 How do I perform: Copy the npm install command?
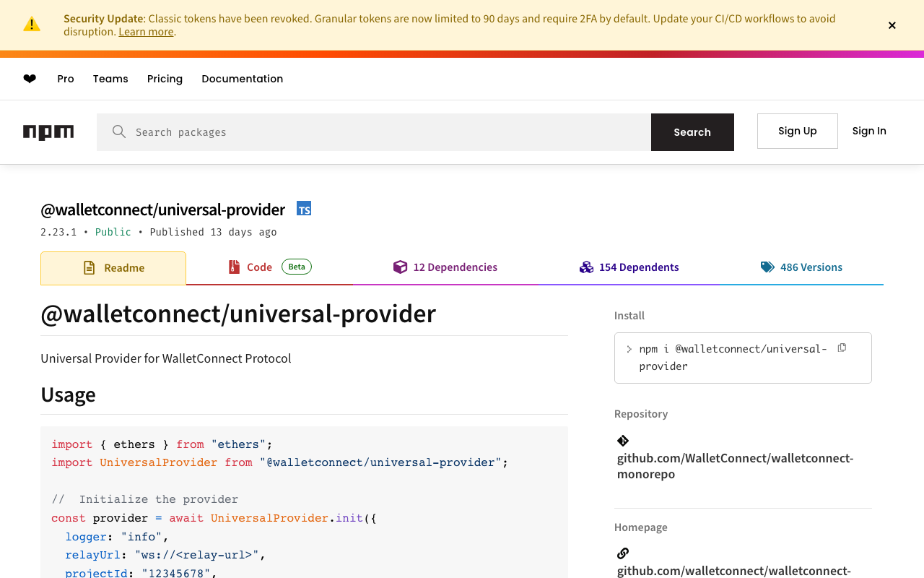842,348
